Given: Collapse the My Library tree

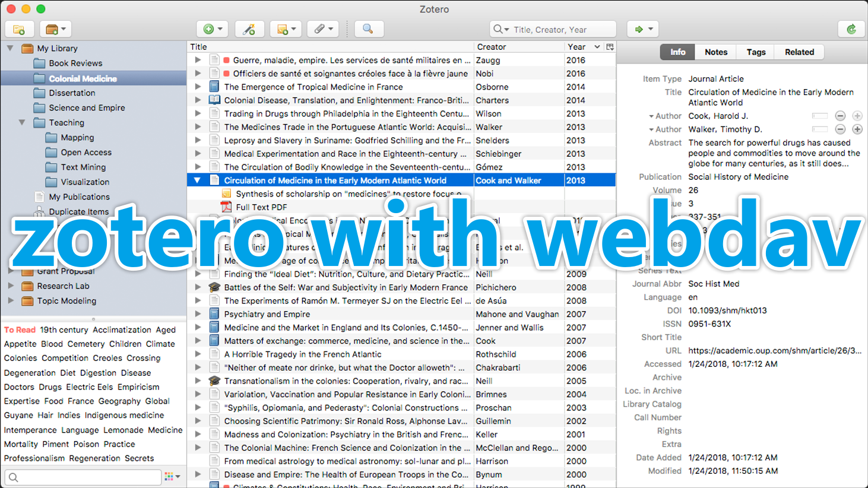Looking at the screenshot, I should click(x=10, y=48).
